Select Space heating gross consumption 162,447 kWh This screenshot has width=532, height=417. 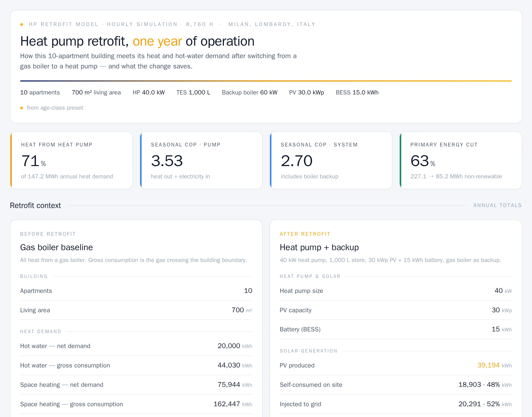click(233, 404)
